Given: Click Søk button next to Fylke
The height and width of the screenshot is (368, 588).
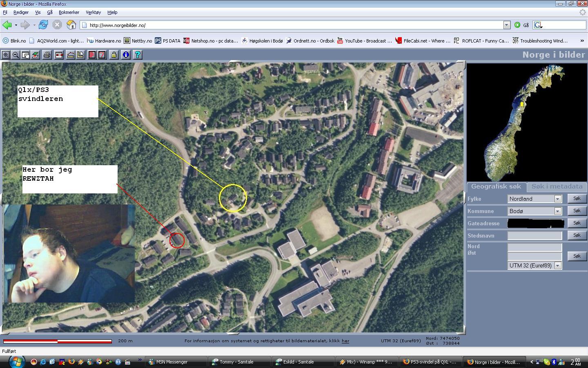Looking at the screenshot, I should (577, 198).
